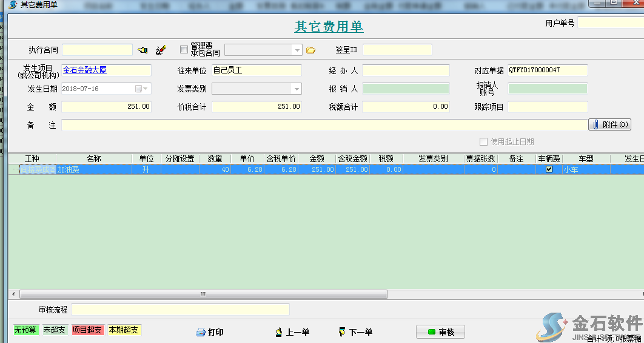
Task: Open the 金石金融大厦 project link
Action: (85, 70)
